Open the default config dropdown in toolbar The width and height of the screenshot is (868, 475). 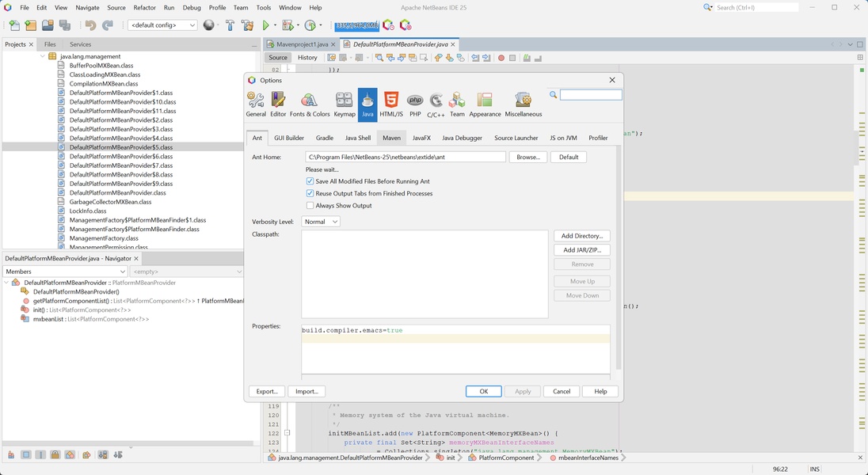pos(162,25)
